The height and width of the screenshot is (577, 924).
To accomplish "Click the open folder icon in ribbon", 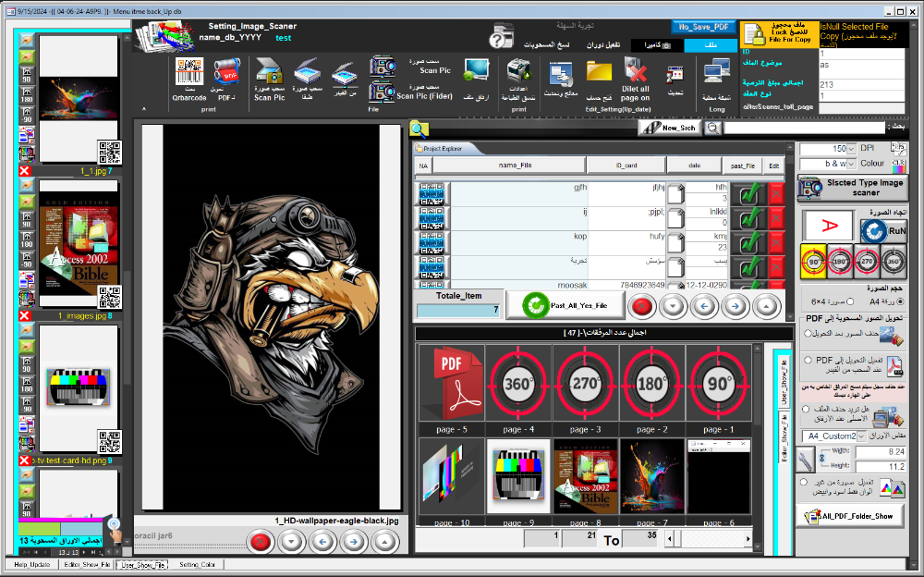I will (x=599, y=72).
